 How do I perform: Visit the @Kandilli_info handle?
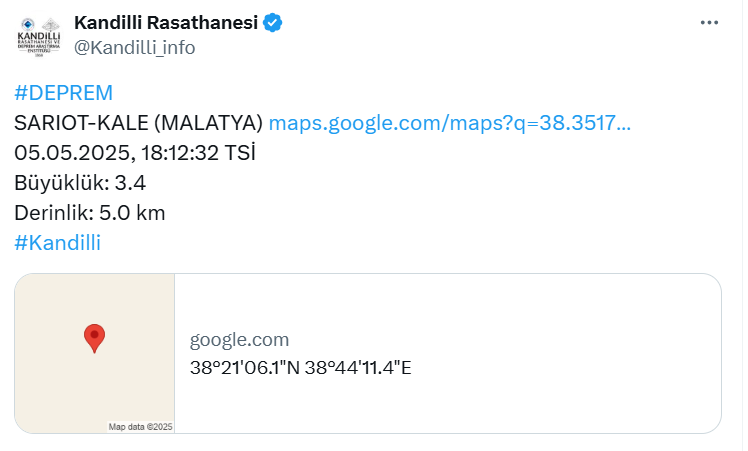point(135,48)
